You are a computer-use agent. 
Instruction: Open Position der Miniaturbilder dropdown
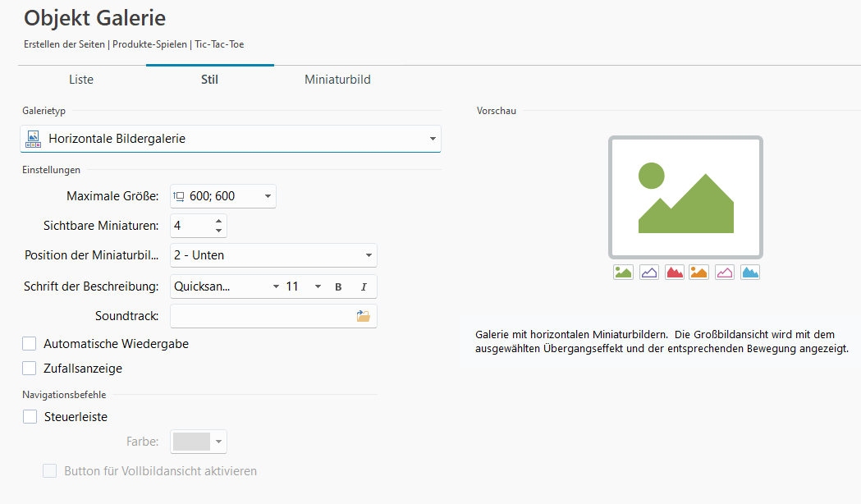pyautogui.click(x=273, y=255)
